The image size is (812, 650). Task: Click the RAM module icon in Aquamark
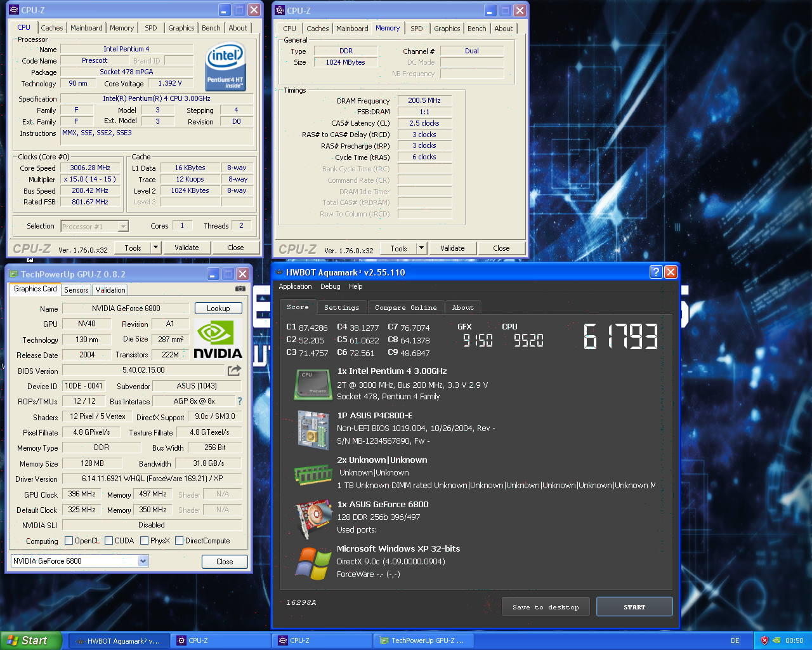click(x=313, y=474)
